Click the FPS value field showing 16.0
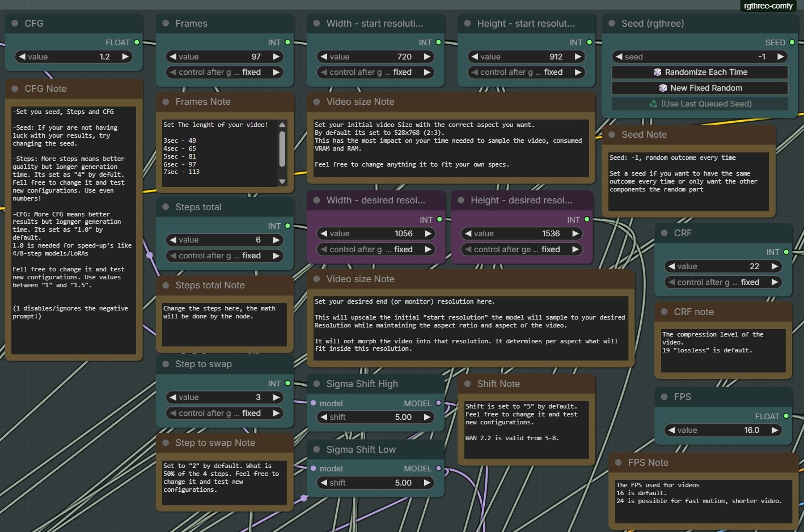This screenshot has height=532, width=804. pyautogui.click(x=723, y=430)
